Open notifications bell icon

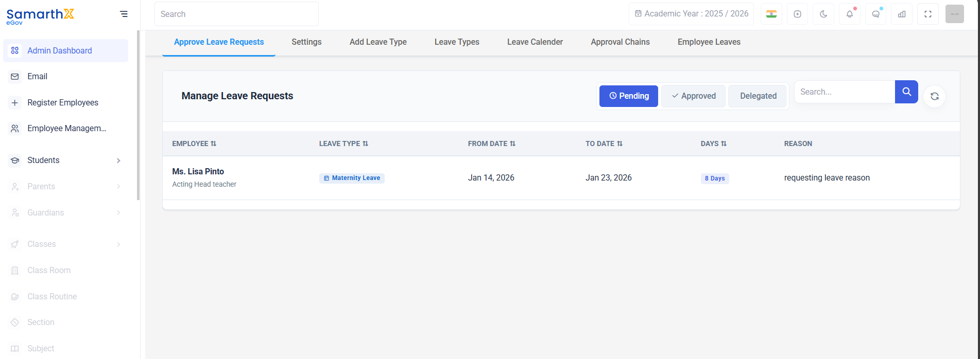coord(850,14)
